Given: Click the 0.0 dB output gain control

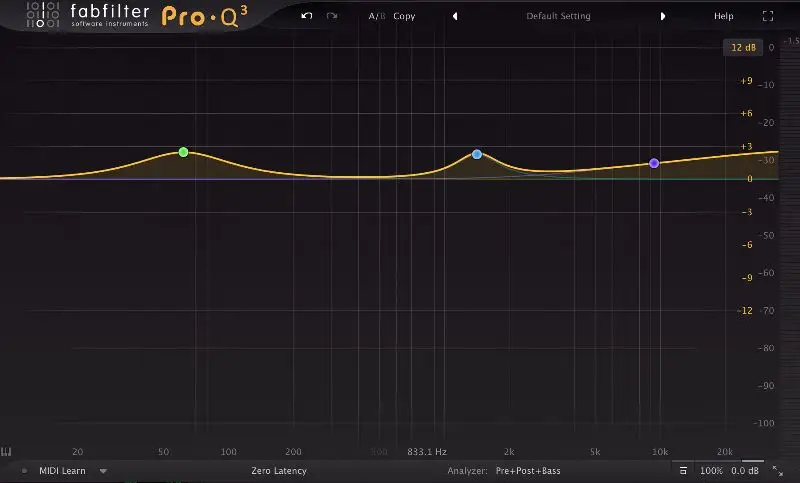Looking at the screenshot, I should [x=745, y=471].
